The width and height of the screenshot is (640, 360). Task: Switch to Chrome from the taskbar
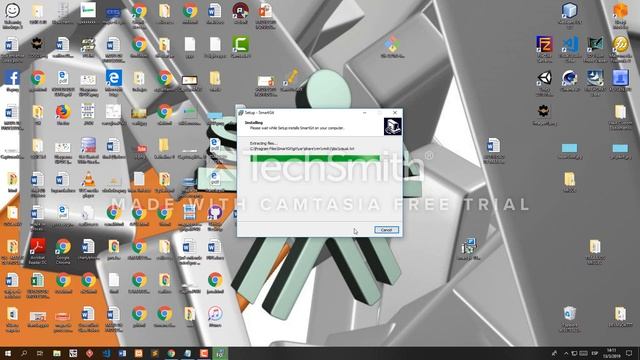coord(171,353)
